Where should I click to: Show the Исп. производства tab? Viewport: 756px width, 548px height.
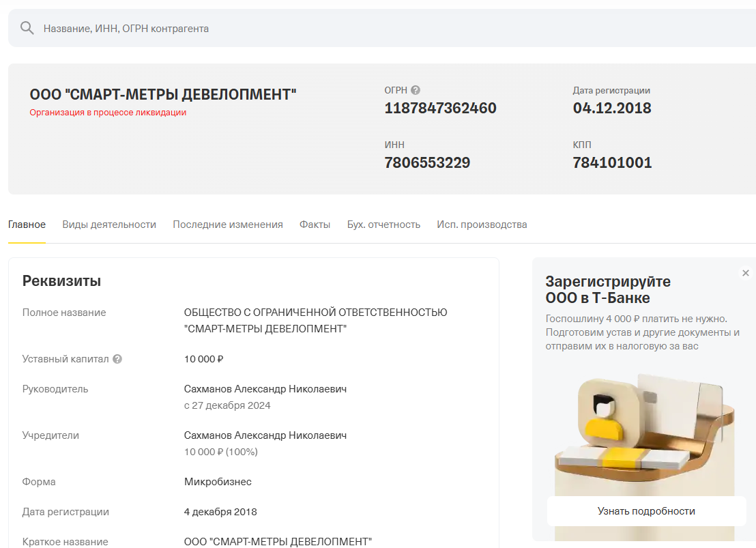pos(482,225)
